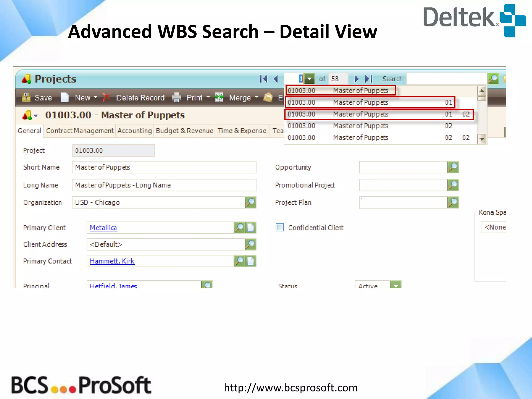The width and height of the screenshot is (532, 399).
Task: Follow the Metallica client link
Action: (103, 228)
